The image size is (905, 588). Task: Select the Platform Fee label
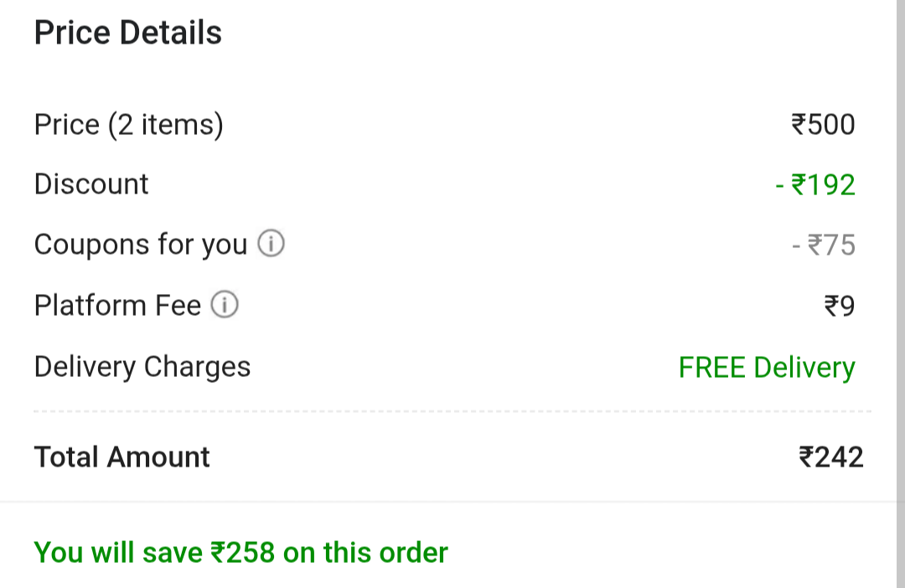(118, 305)
